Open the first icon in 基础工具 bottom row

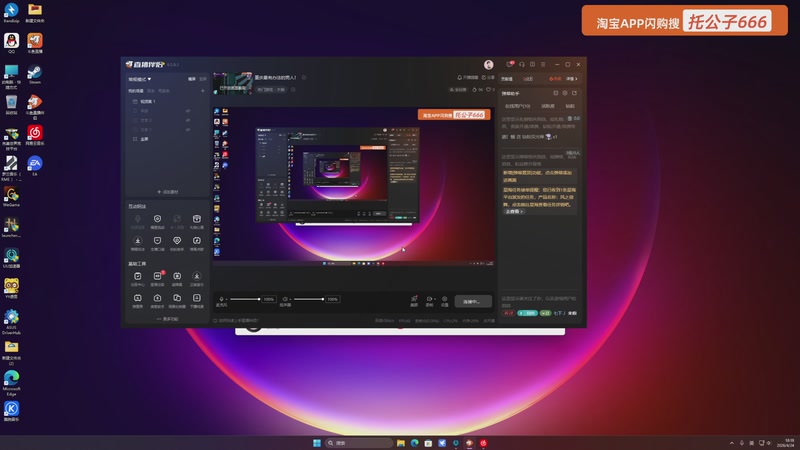pos(138,301)
